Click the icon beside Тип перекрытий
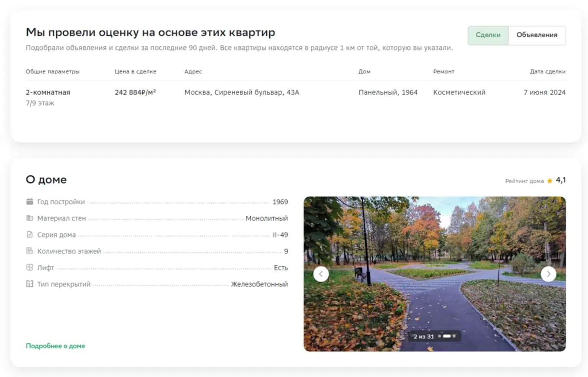Viewport: 588px width, 377px height. (29, 284)
